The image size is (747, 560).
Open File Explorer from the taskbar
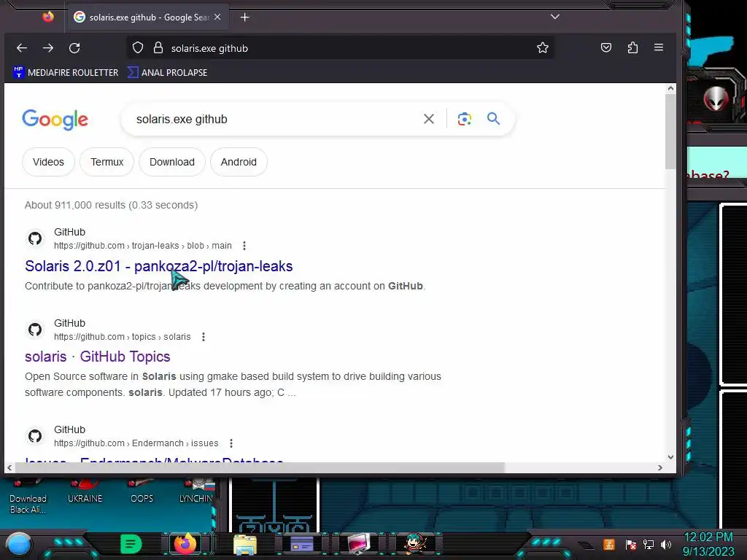[245, 545]
